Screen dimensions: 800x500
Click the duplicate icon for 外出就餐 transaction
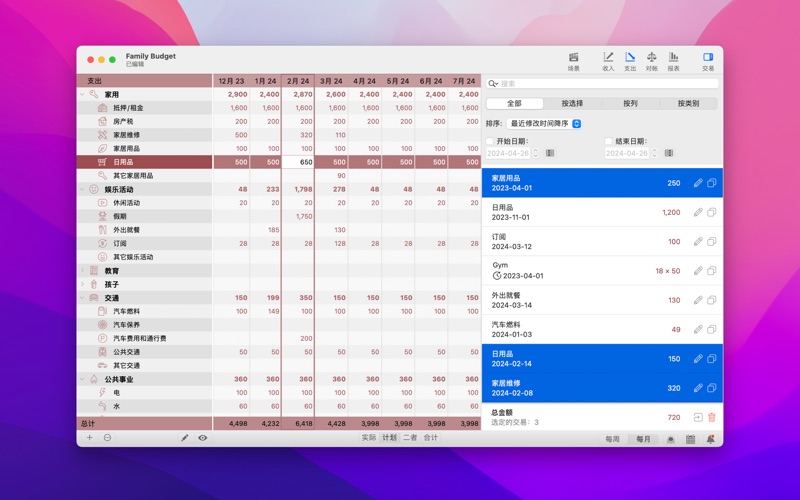tap(712, 300)
